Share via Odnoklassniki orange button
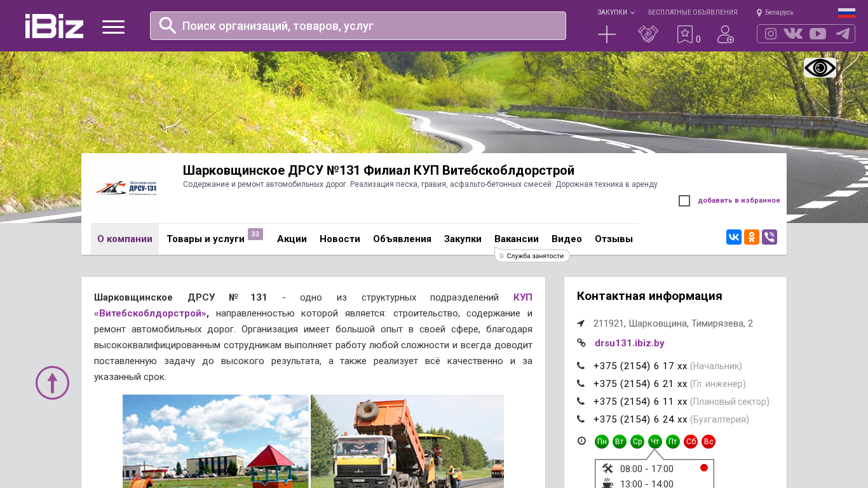The height and width of the screenshot is (488, 868). pos(752,237)
